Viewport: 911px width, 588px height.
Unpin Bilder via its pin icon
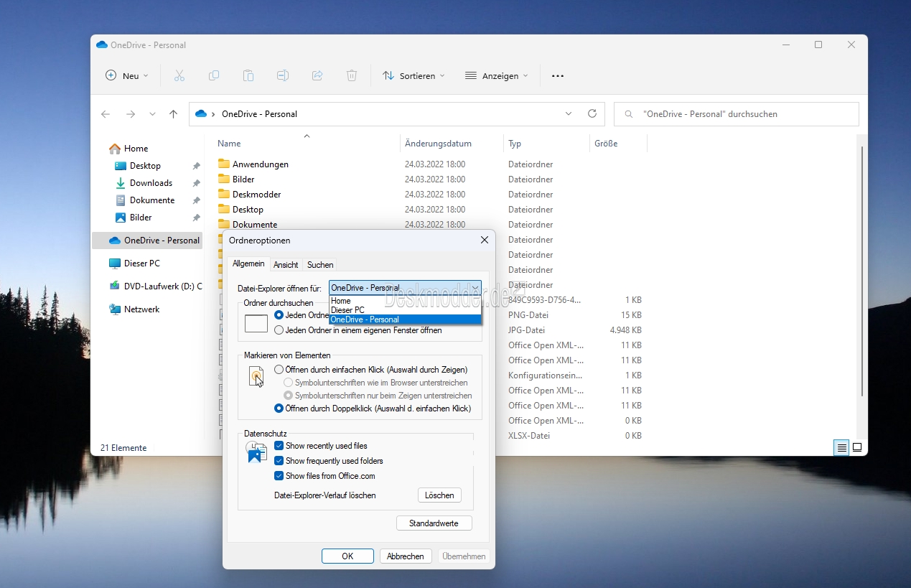coord(196,218)
